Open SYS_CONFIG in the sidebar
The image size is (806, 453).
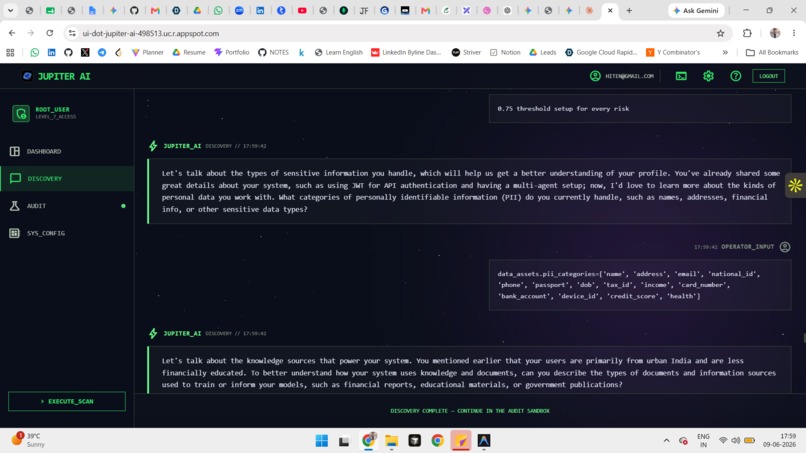[x=67, y=233]
